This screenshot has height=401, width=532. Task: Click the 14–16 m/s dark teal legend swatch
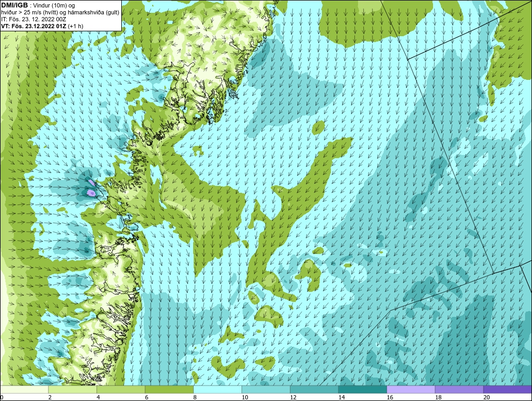[363, 389]
